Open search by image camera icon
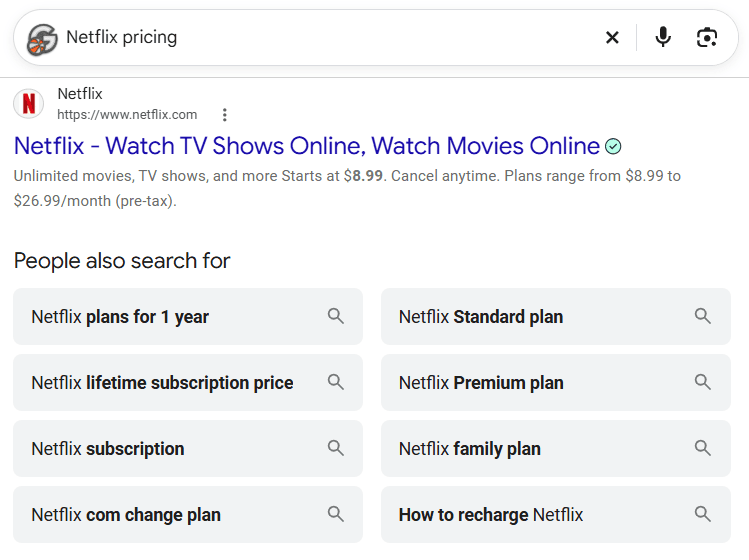The height and width of the screenshot is (560, 749). [706, 37]
